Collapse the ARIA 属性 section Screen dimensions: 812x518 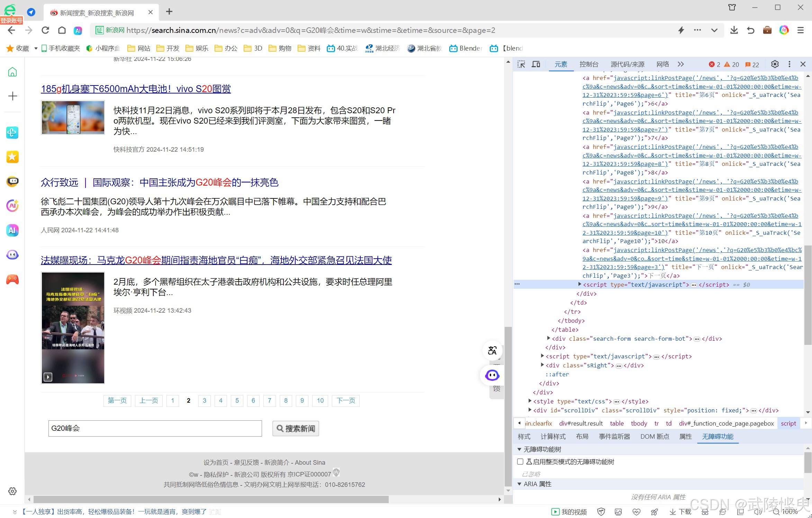(519, 484)
